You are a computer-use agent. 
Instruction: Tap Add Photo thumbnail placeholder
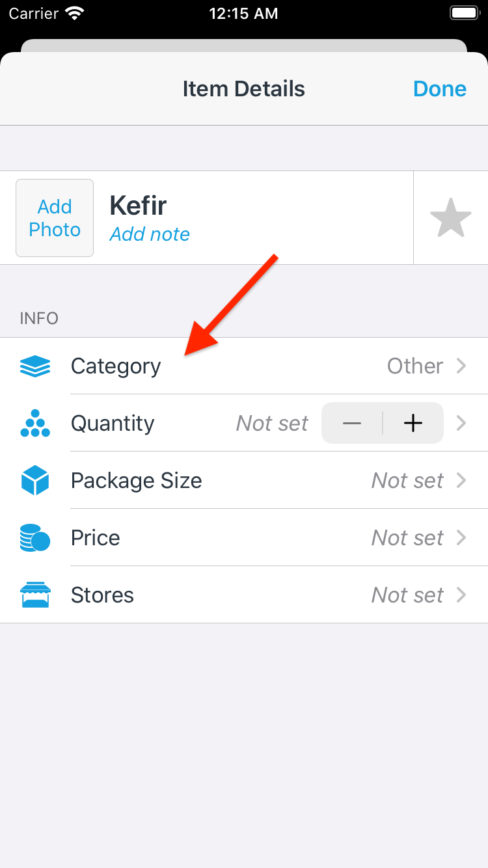click(55, 218)
